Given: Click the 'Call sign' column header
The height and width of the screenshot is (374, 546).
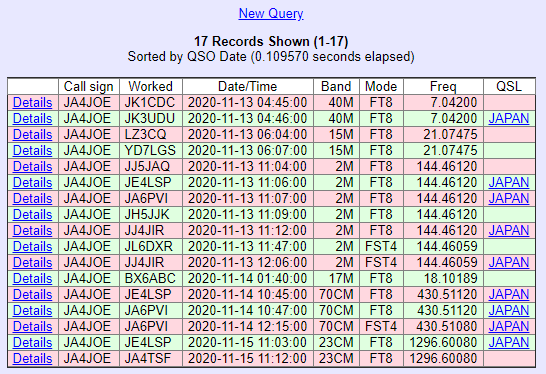Looking at the screenshot, I should click(89, 86).
